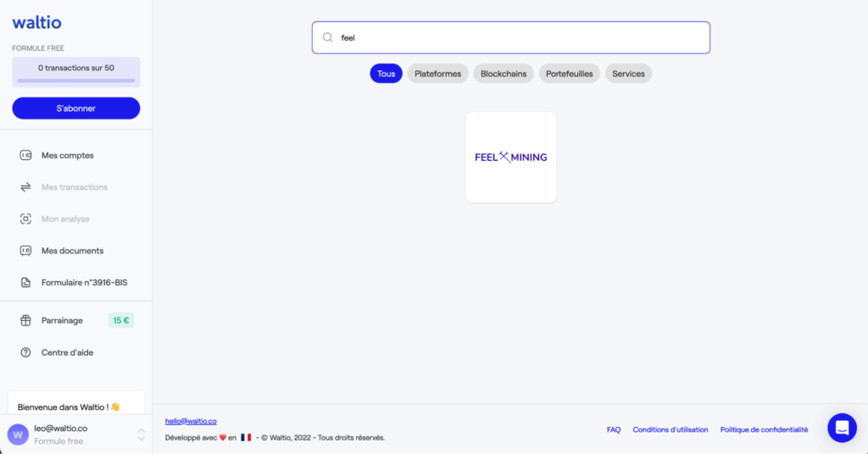Open the FAQ link
Image resolution: width=868 pixels, height=454 pixels.
tap(614, 429)
